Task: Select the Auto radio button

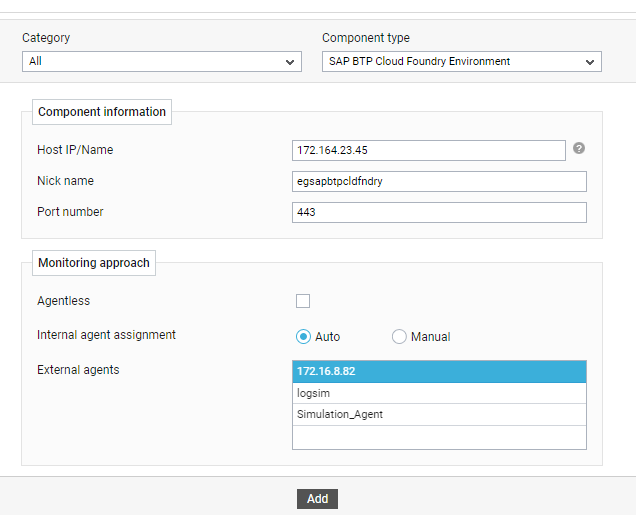Action: pyautogui.click(x=303, y=337)
